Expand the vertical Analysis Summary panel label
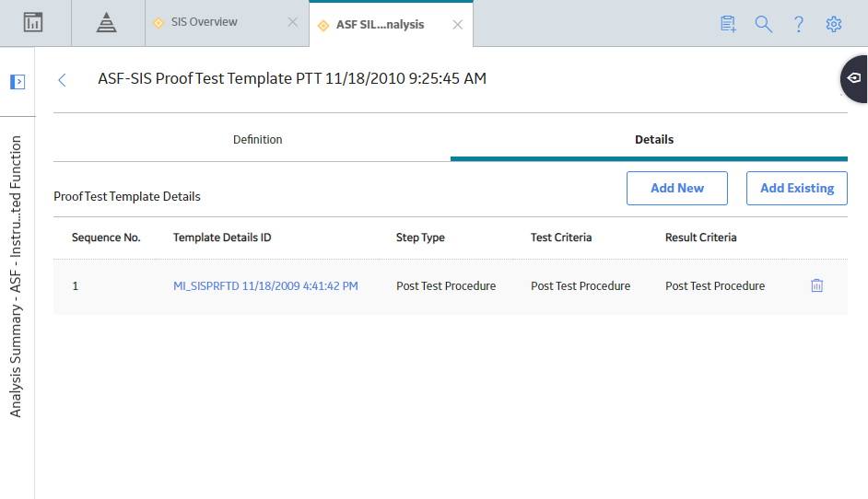 16,276
